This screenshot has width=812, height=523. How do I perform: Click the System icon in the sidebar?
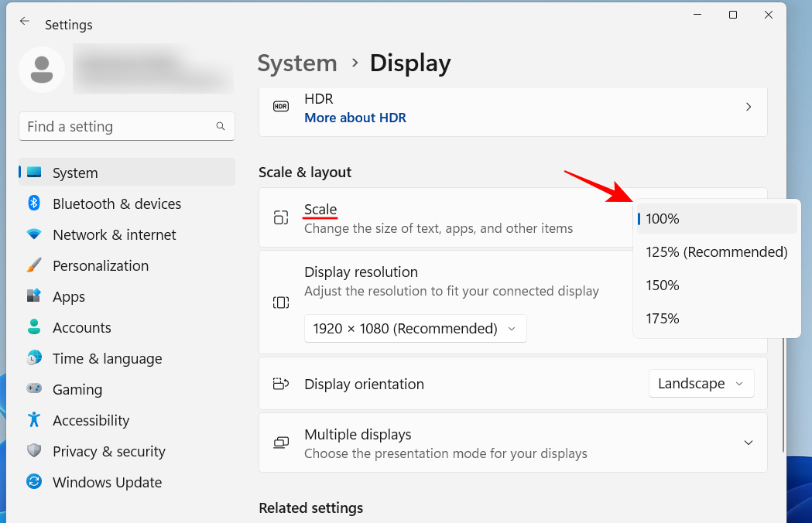[34, 173]
